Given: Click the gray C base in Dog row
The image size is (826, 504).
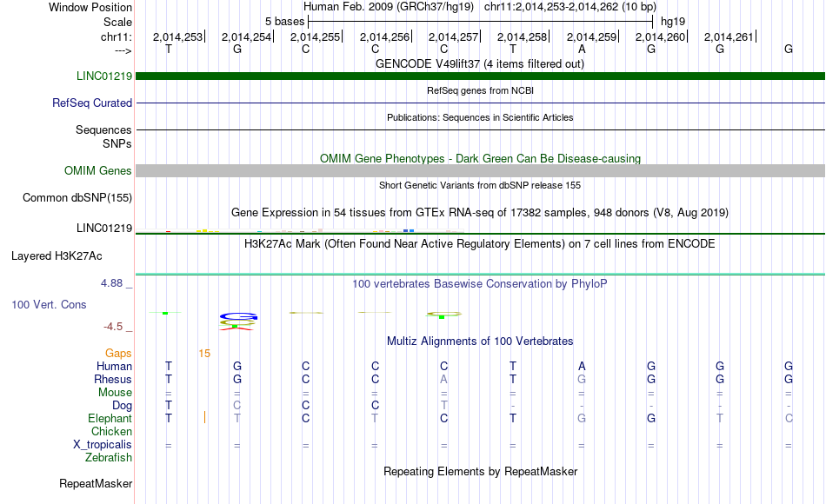Looking at the screenshot, I should (x=237, y=406).
